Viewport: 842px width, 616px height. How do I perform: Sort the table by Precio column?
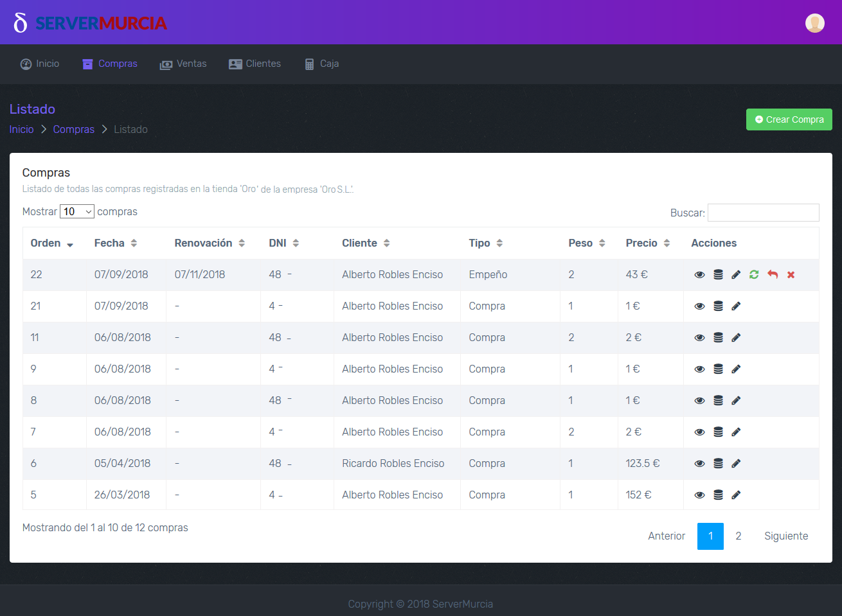click(648, 243)
